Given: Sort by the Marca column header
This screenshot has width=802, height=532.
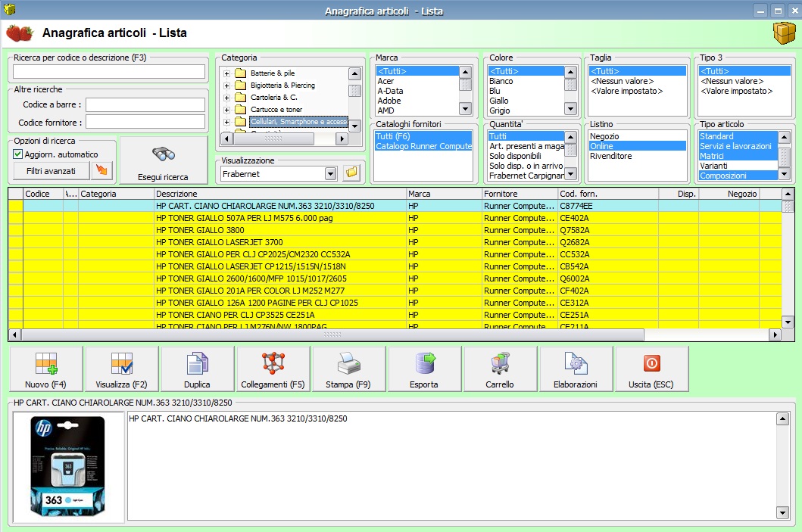Looking at the screenshot, I should click(x=444, y=194).
